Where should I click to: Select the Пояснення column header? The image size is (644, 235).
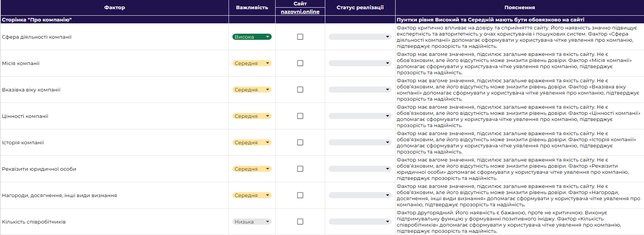[x=519, y=8]
